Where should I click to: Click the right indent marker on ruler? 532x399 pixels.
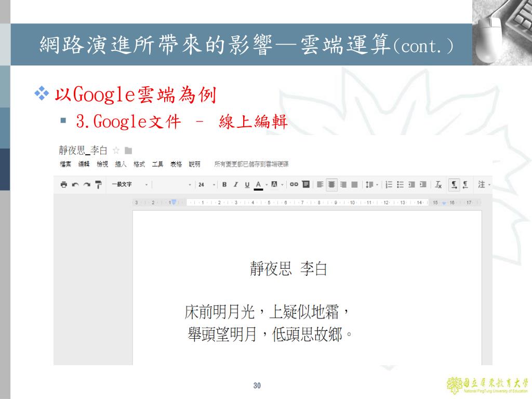(x=444, y=203)
